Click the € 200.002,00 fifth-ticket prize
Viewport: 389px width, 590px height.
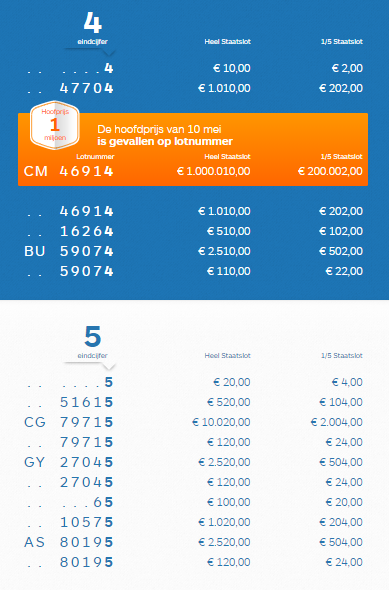pos(330,171)
